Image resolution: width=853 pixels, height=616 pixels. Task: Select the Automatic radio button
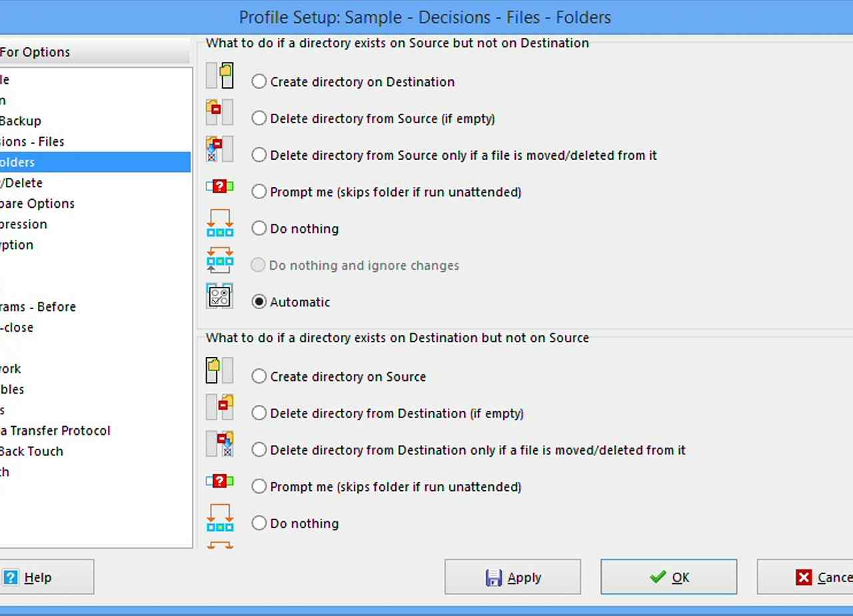(259, 302)
